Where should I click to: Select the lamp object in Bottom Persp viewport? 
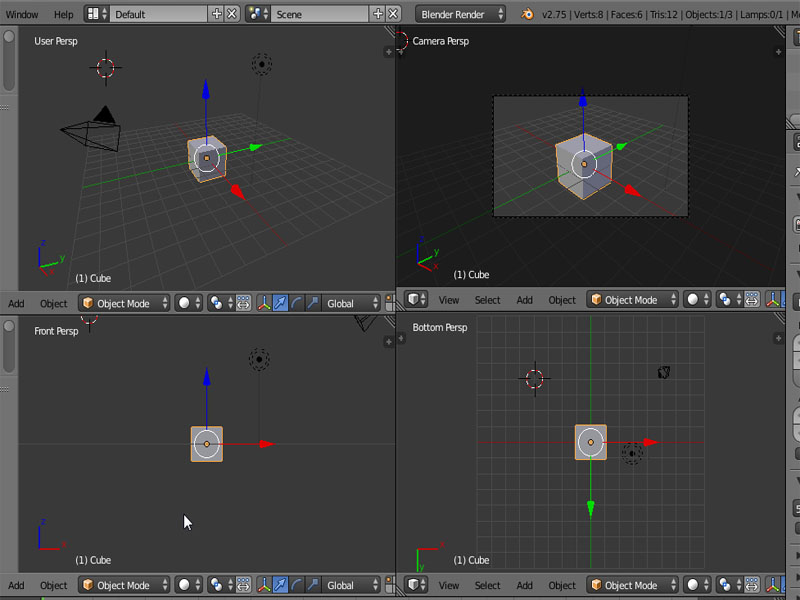tap(632, 453)
